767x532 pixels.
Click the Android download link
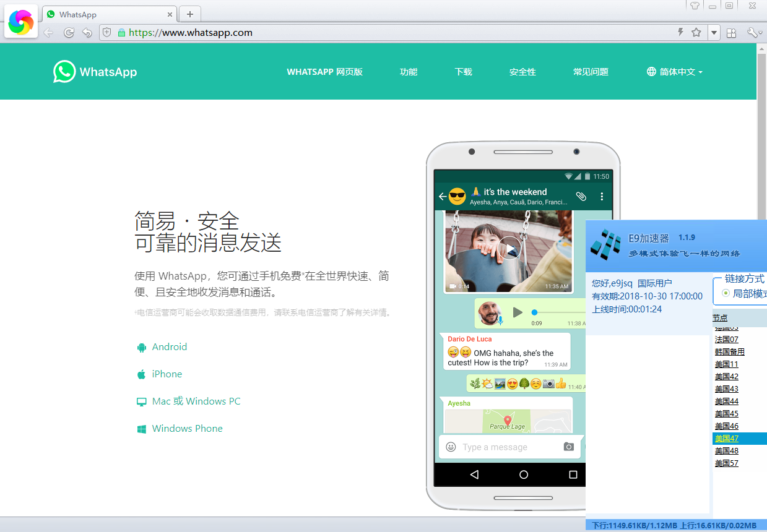point(168,346)
